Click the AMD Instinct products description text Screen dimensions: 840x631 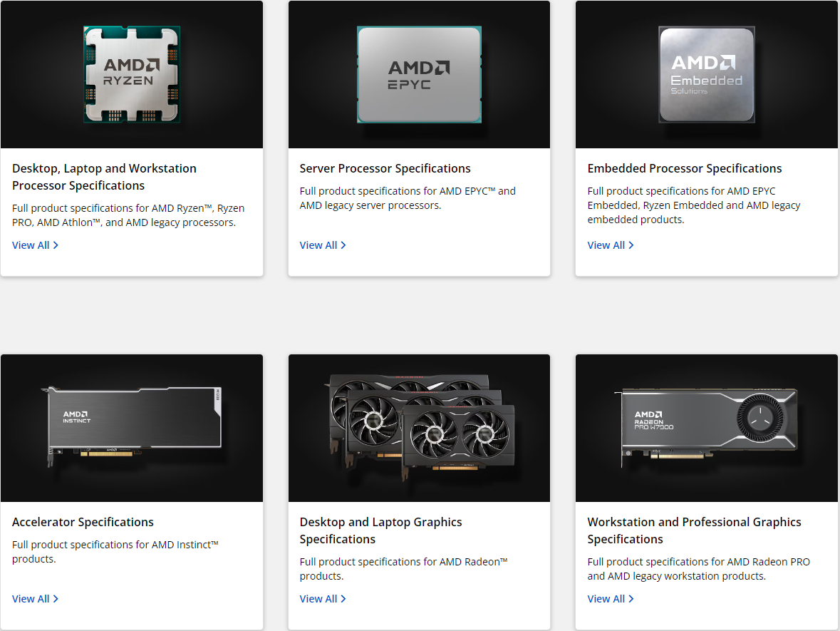point(115,552)
